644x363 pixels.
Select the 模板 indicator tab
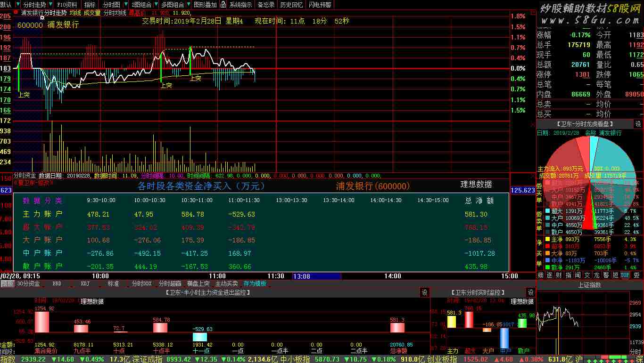pos(7,283)
